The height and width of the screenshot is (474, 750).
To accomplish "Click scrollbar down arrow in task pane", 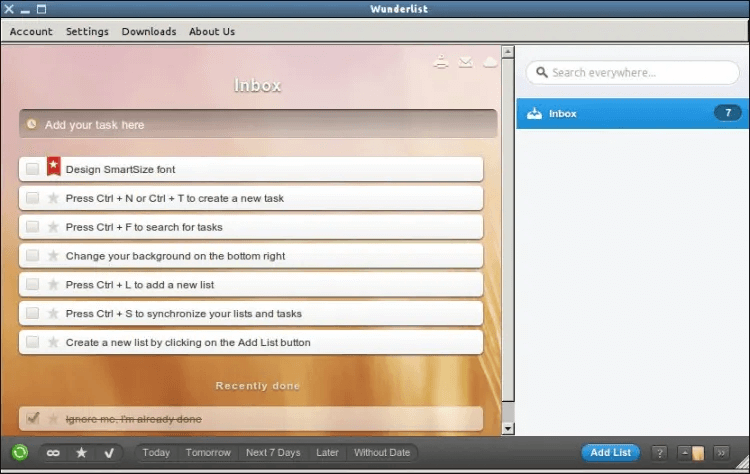I will point(508,429).
